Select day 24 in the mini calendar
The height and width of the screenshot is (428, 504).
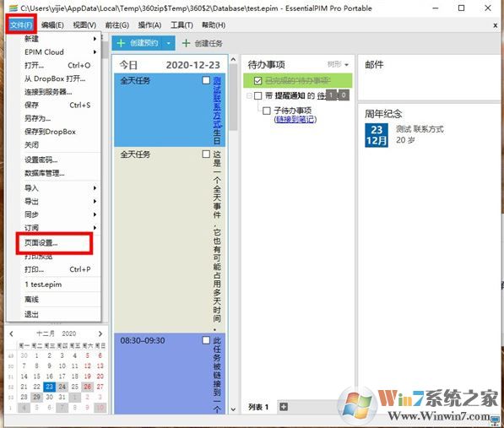tap(62, 387)
